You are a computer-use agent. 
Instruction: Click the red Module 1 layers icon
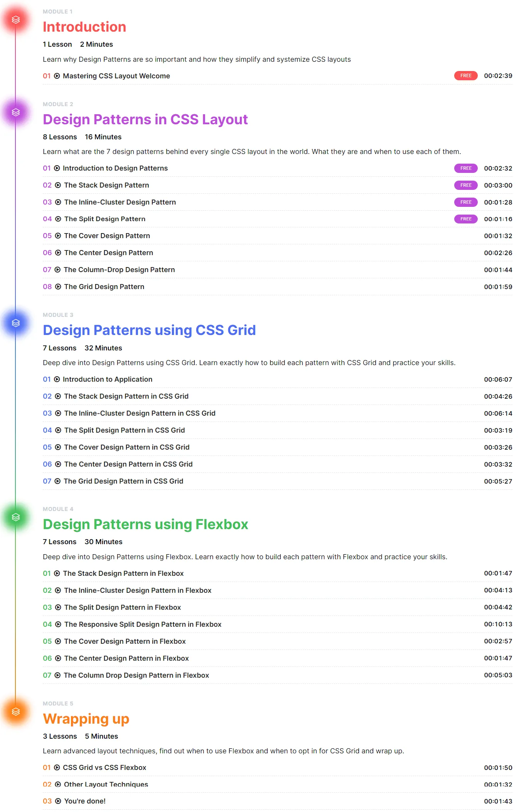pos(16,20)
